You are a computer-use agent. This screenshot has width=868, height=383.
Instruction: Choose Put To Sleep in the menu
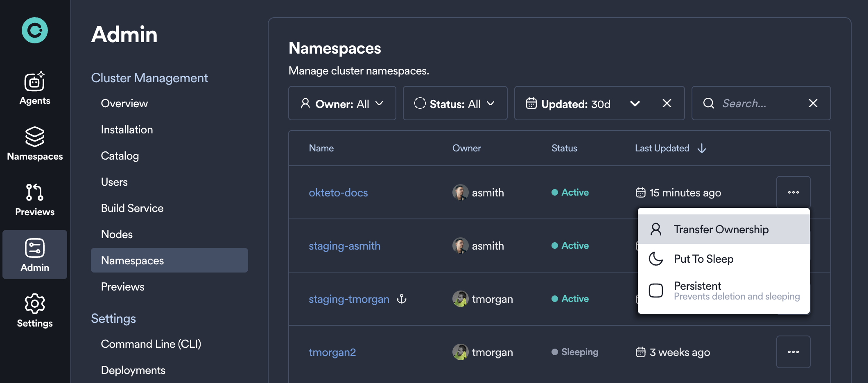(x=703, y=259)
